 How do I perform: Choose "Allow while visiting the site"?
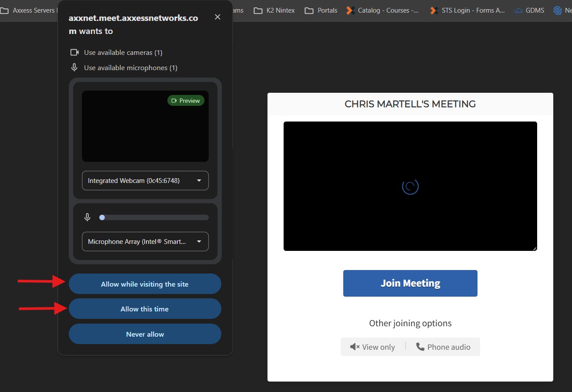coord(145,284)
